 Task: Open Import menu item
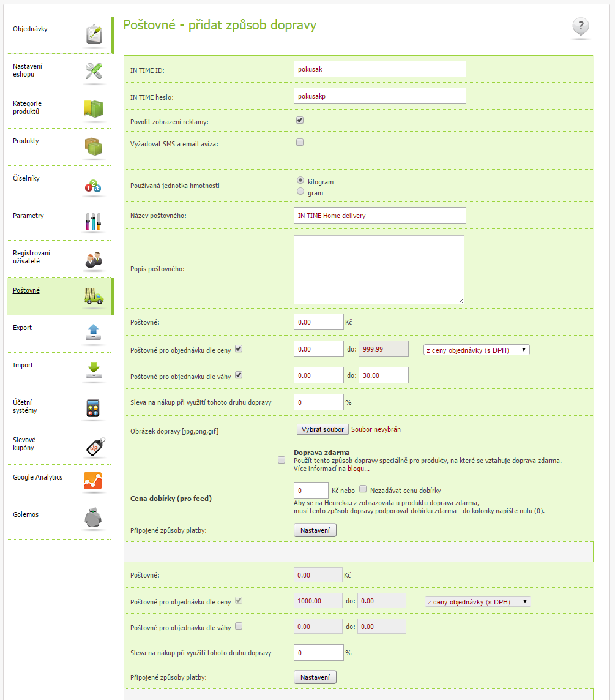(23, 366)
